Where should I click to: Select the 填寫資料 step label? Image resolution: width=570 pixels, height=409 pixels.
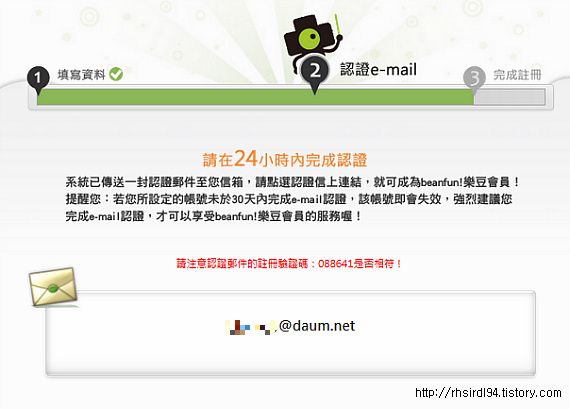(x=81, y=75)
